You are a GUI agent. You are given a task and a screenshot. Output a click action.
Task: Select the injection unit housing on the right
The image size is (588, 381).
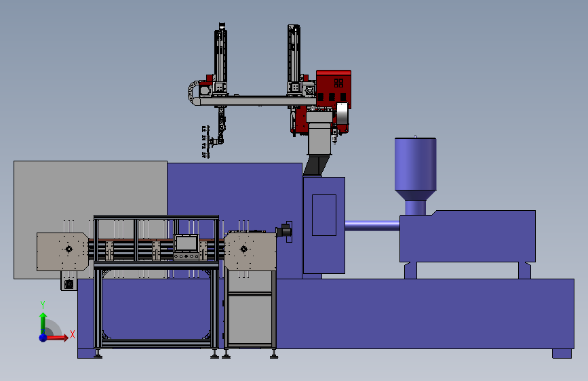[x=467, y=236]
